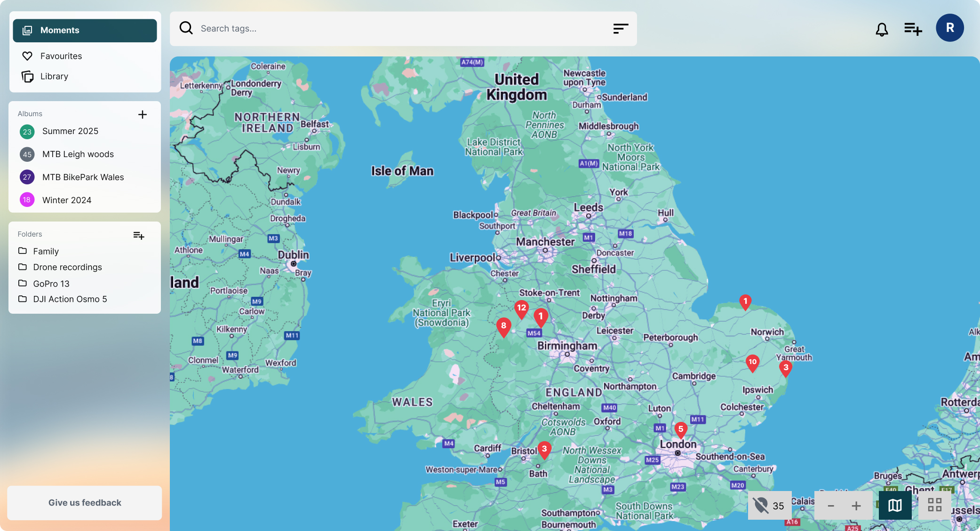Click the add-to-playlist icon in header
Image resolution: width=980 pixels, height=531 pixels.
(x=913, y=29)
